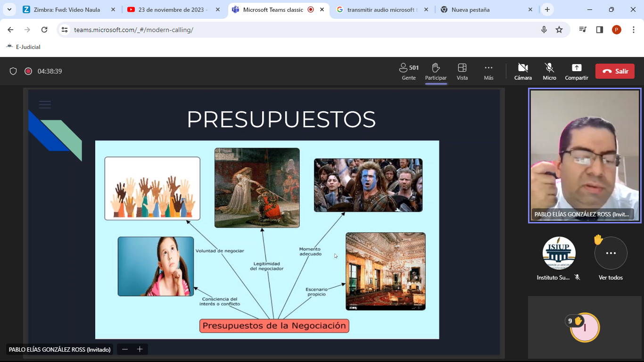
Task: Open the Gente participants panel
Action: 409,72
